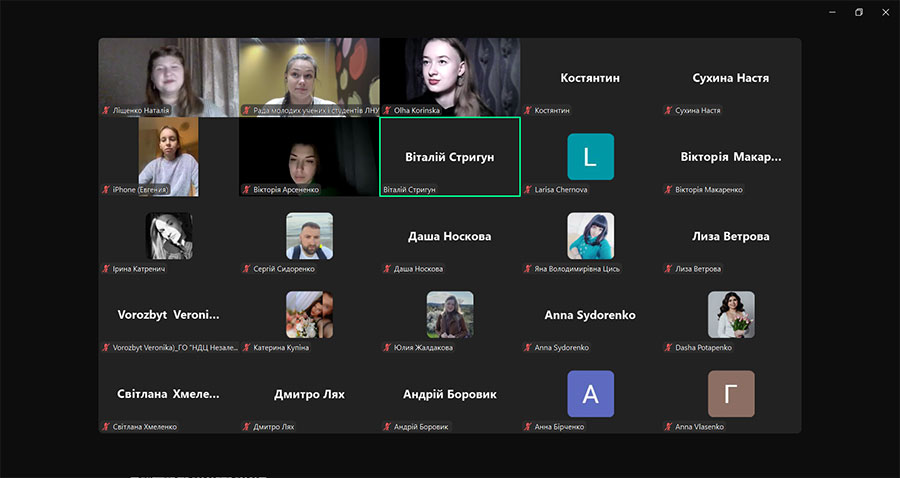Click muted mic icon beside Даша Носкова label
The width and height of the screenshot is (900, 478).
(387, 269)
